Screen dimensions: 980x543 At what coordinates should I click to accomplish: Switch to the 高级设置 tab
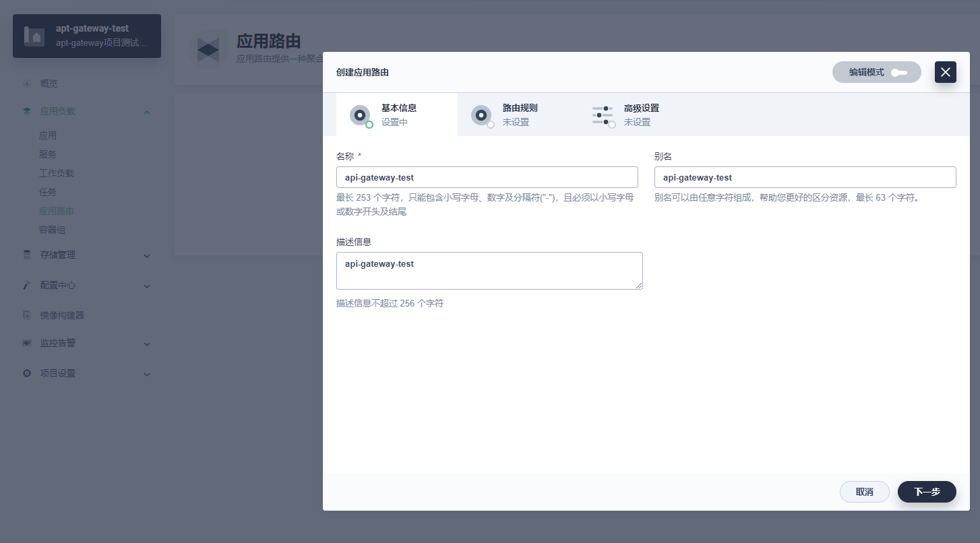click(640, 115)
